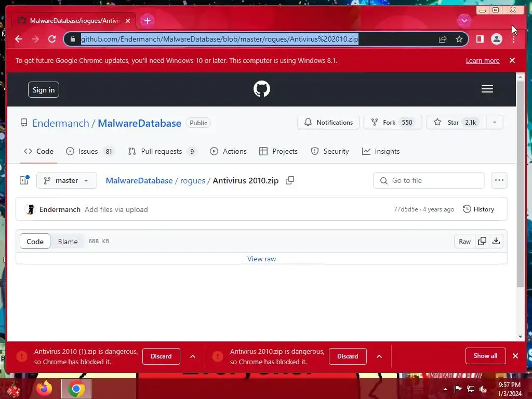
Task: Open Endermanch commit author link
Action: (x=60, y=209)
